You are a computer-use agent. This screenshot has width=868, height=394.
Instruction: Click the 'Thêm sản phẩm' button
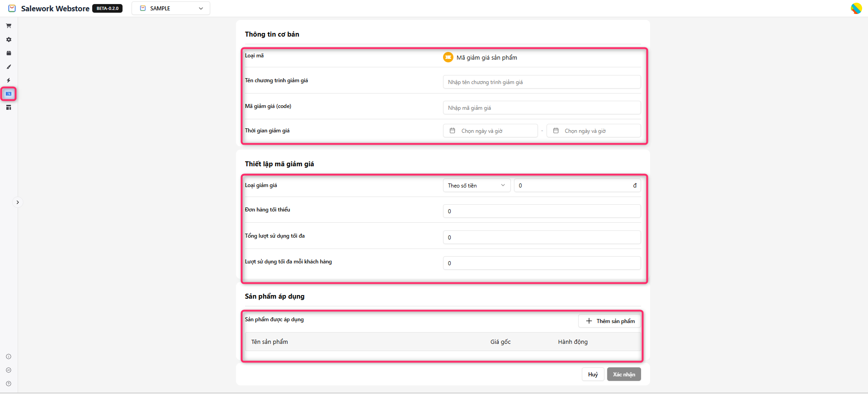610,321
